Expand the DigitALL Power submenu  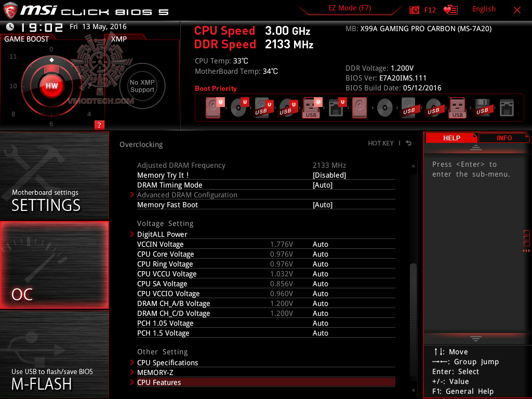(x=266, y=234)
